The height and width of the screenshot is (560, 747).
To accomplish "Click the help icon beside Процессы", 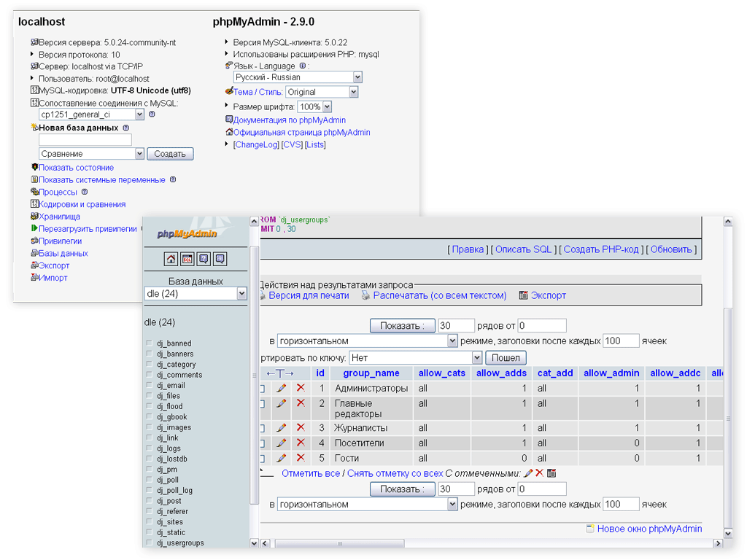I will 85,192.
